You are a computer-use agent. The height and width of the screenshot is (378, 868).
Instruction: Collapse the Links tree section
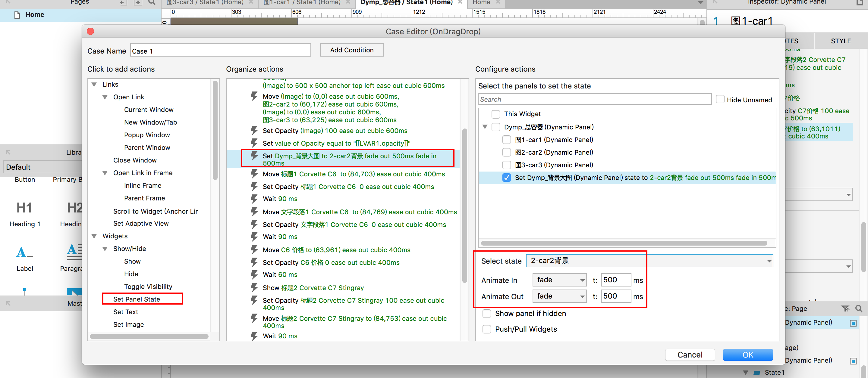click(x=94, y=85)
